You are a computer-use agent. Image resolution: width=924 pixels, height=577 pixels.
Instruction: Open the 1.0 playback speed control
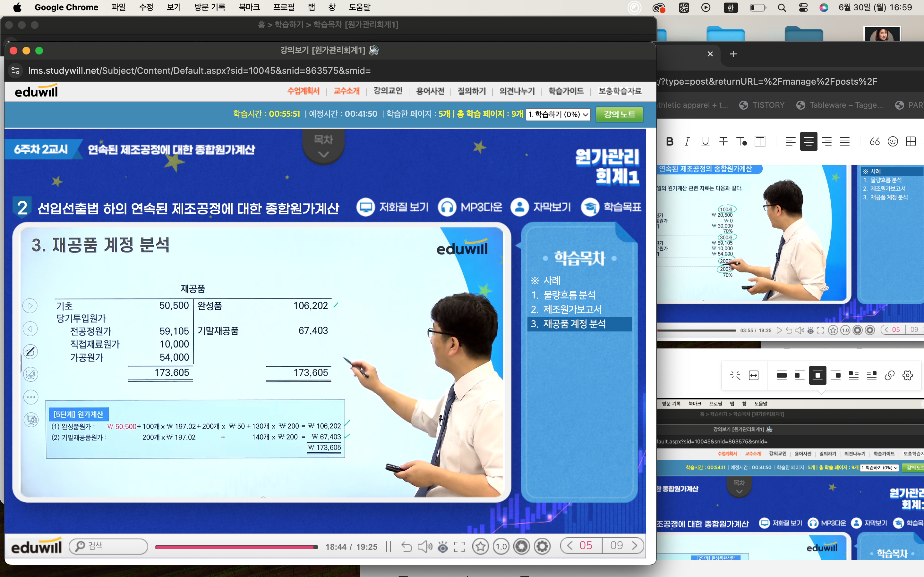(501, 547)
